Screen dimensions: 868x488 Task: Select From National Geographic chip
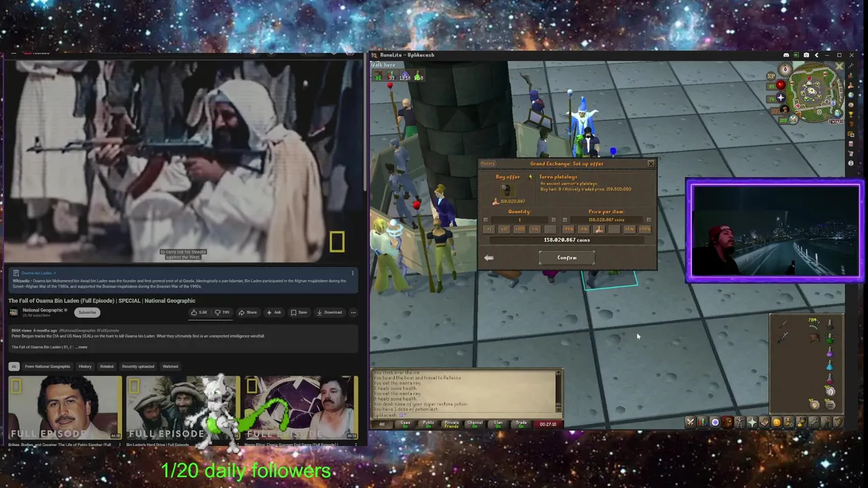point(47,367)
